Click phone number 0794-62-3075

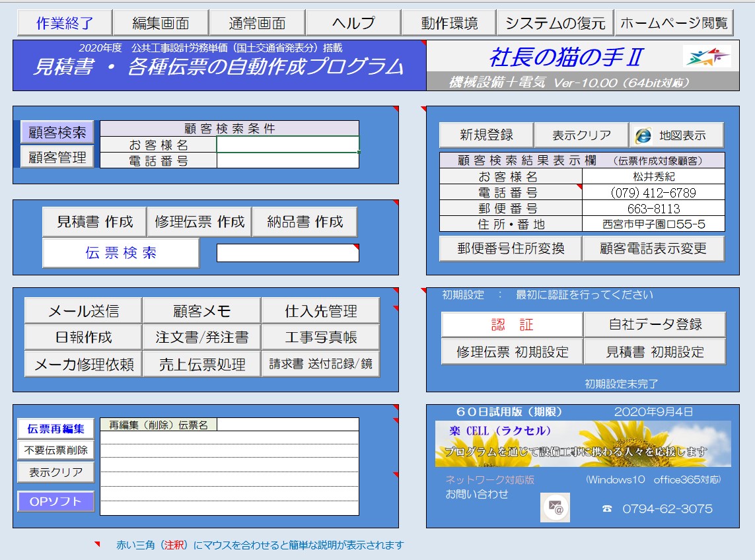[x=667, y=508]
